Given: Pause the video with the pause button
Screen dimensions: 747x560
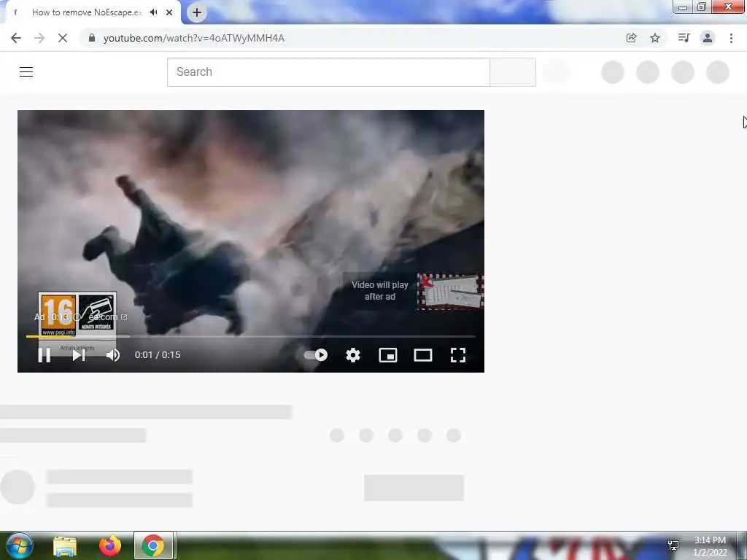Looking at the screenshot, I should [44, 355].
